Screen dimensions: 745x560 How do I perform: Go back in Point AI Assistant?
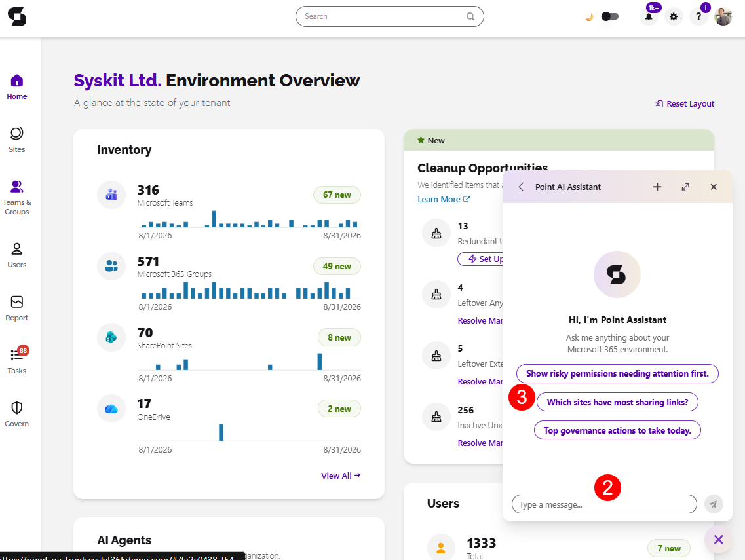(x=521, y=187)
